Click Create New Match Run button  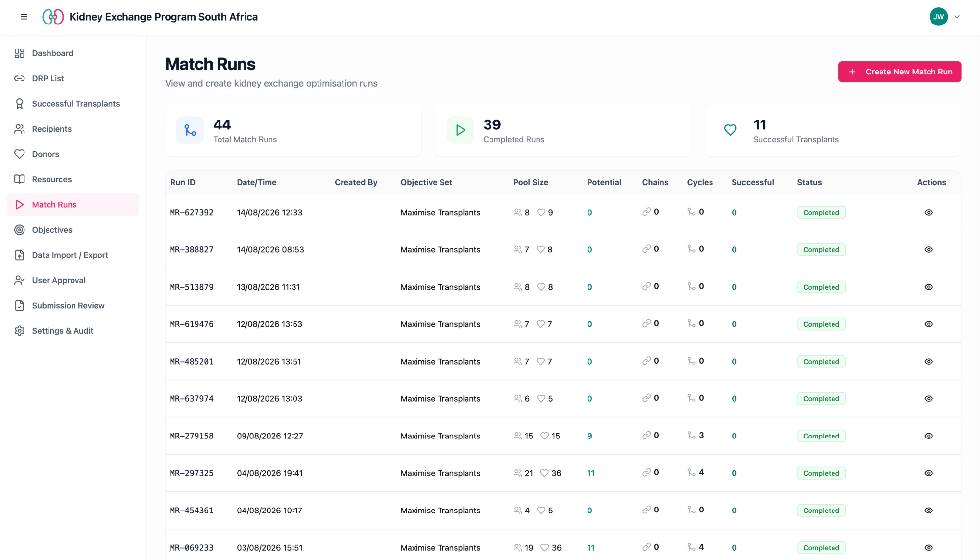point(900,72)
